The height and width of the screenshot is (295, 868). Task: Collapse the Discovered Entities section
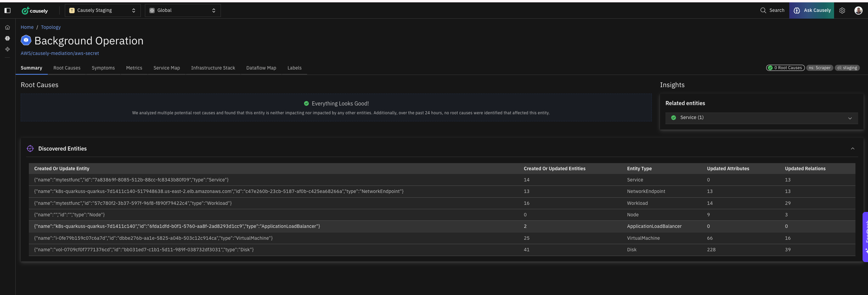(852, 149)
